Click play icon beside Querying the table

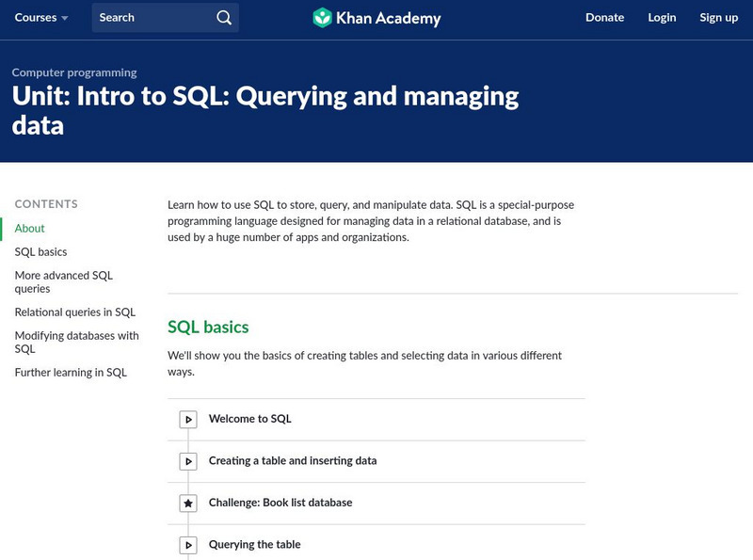coord(188,545)
